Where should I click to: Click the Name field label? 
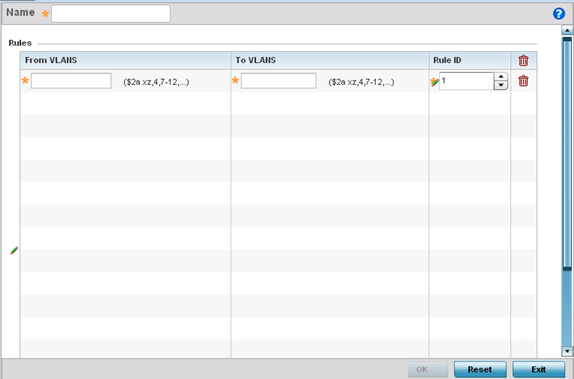pos(20,12)
